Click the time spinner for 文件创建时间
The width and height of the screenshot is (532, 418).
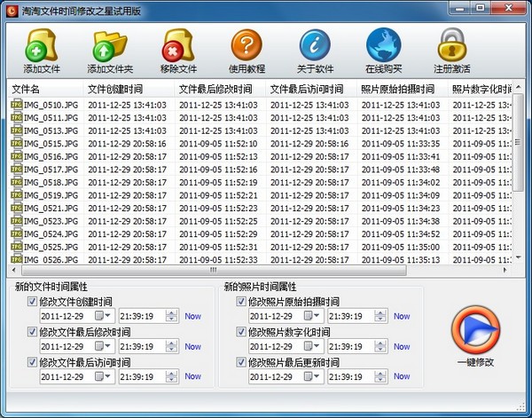pyautogui.click(x=171, y=316)
